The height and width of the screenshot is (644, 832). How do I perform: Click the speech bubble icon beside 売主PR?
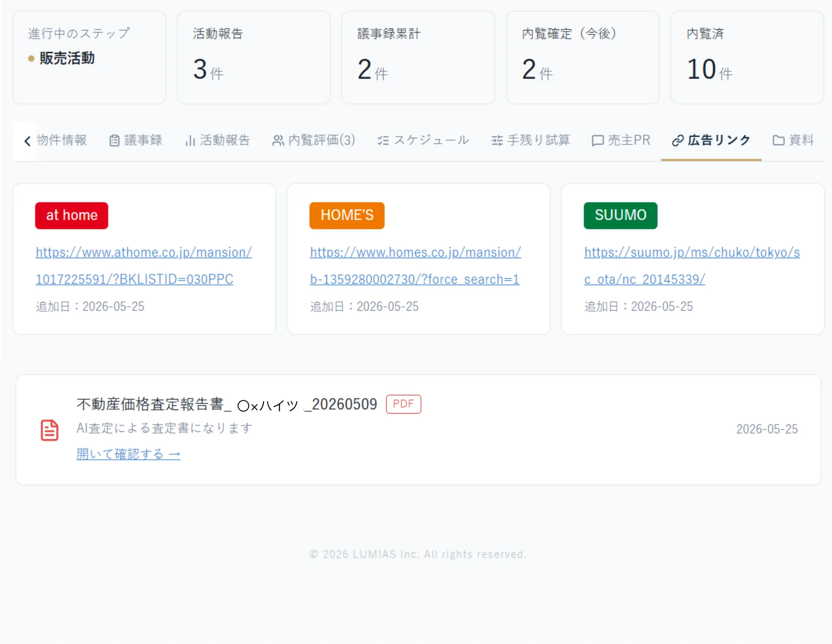pyautogui.click(x=598, y=141)
